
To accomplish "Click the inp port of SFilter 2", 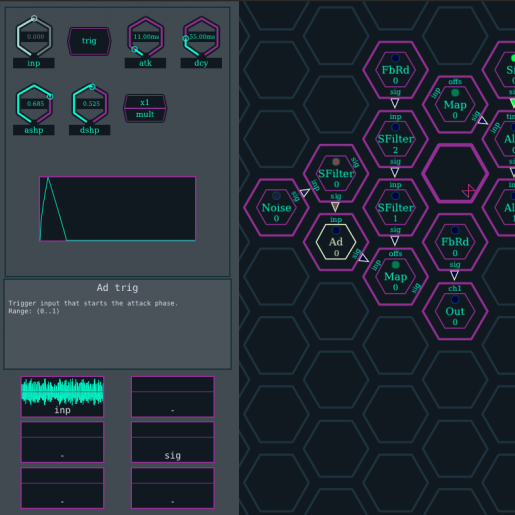I will click(x=395, y=117).
